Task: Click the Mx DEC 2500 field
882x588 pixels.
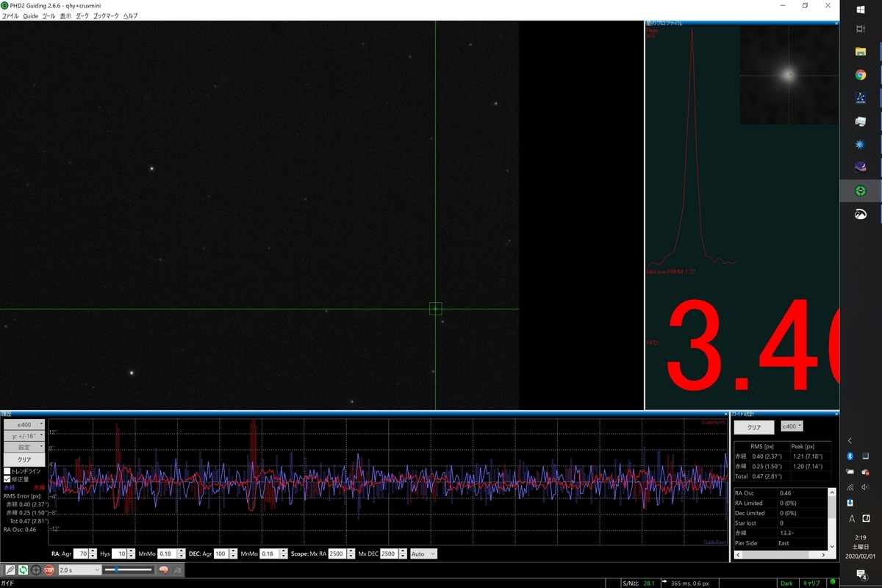Action: (390, 553)
